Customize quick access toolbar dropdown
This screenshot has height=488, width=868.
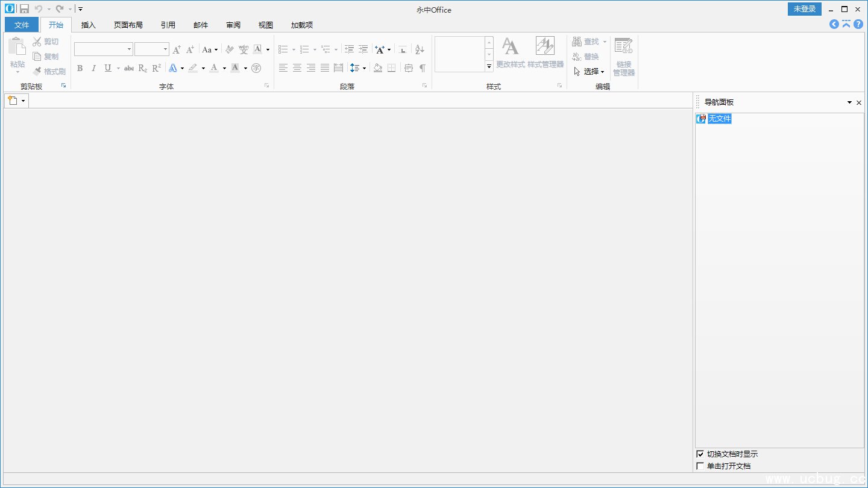[81, 9]
